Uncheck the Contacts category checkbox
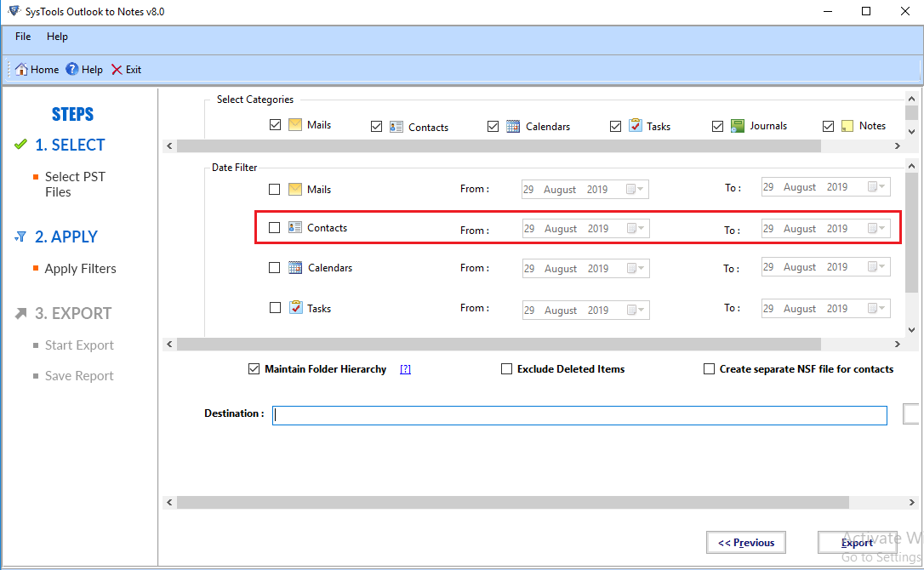Screen dimensions: 924x570 click(377, 127)
